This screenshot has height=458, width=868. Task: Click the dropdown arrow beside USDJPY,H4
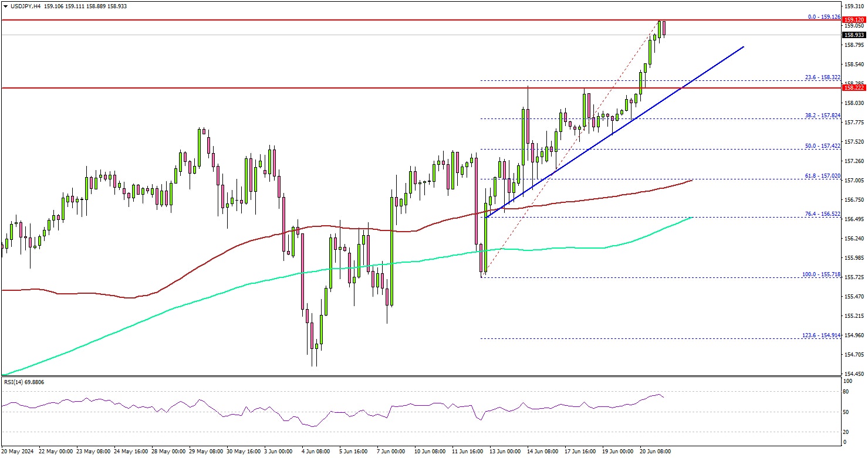[5, 6]
